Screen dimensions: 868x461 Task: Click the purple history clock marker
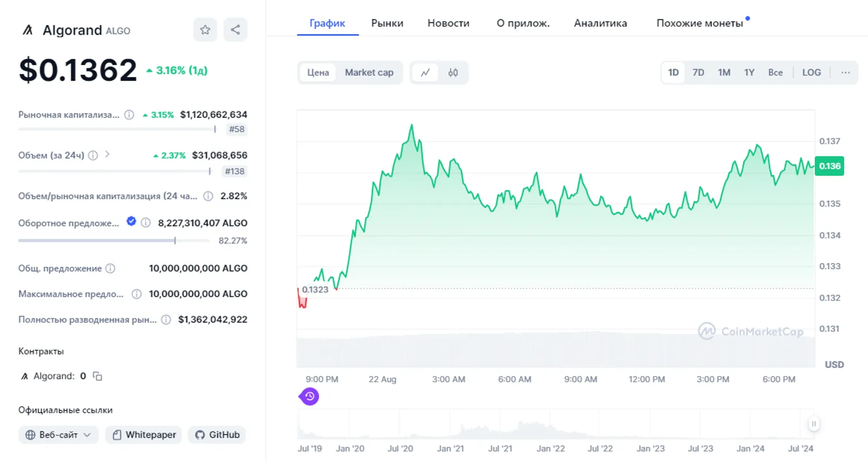[309, 396]
